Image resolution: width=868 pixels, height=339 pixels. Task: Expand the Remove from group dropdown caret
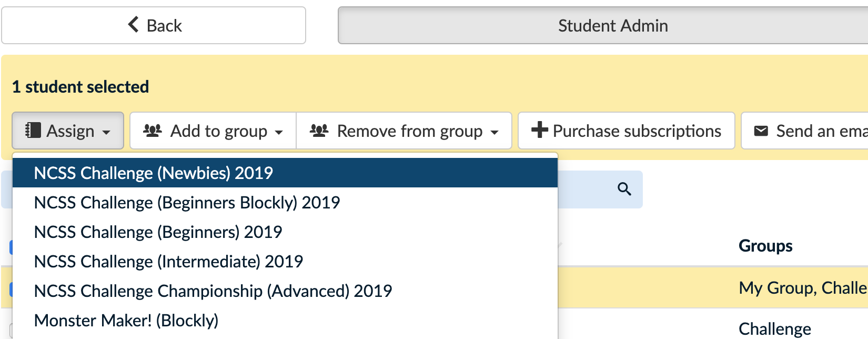point(494,132)
